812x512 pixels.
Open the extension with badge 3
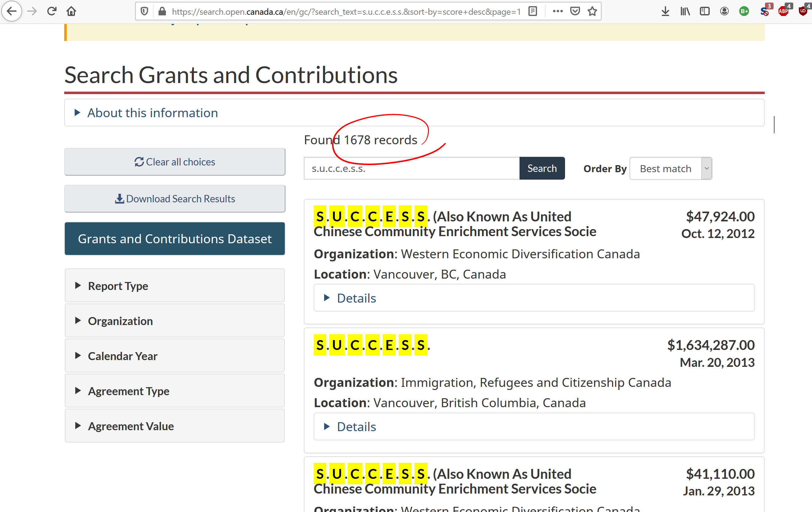[x=765, y=11]
